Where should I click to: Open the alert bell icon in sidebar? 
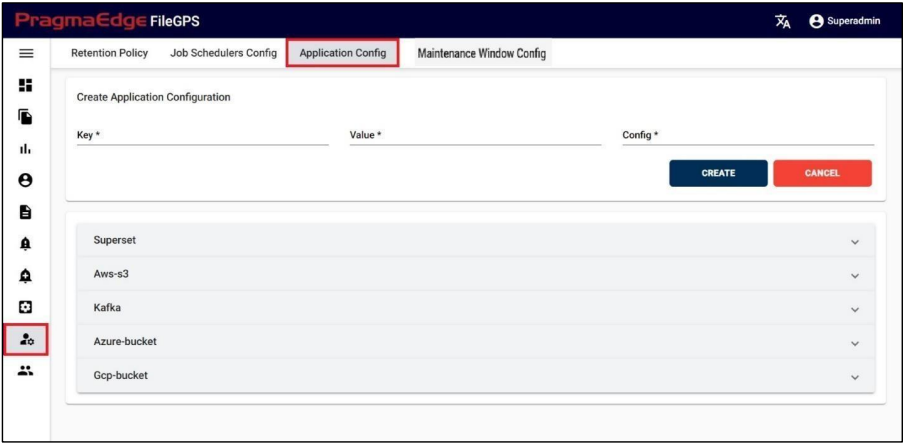point(25,244)
